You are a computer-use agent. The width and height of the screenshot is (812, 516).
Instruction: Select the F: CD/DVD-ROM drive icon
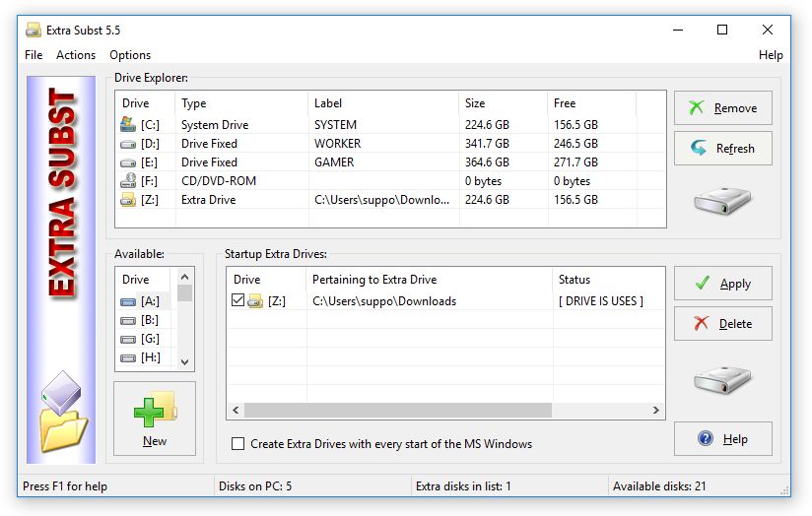pos(127,181)
